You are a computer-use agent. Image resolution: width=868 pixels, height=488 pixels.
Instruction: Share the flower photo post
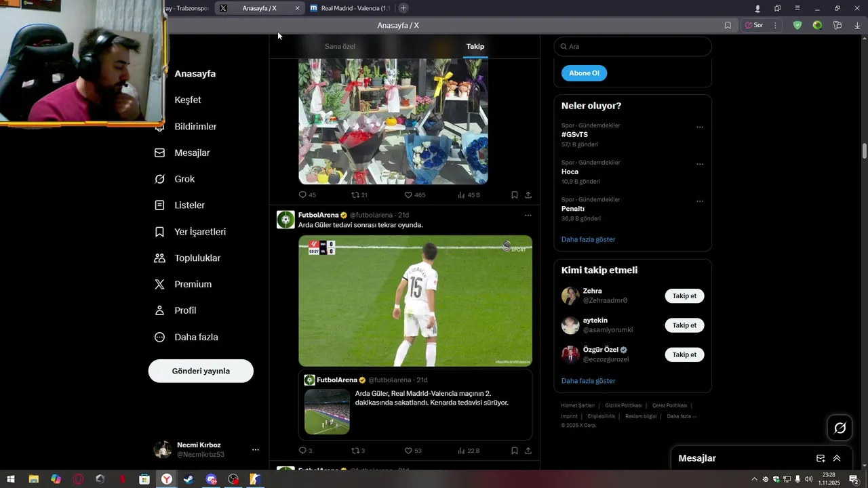click(528, 195)
